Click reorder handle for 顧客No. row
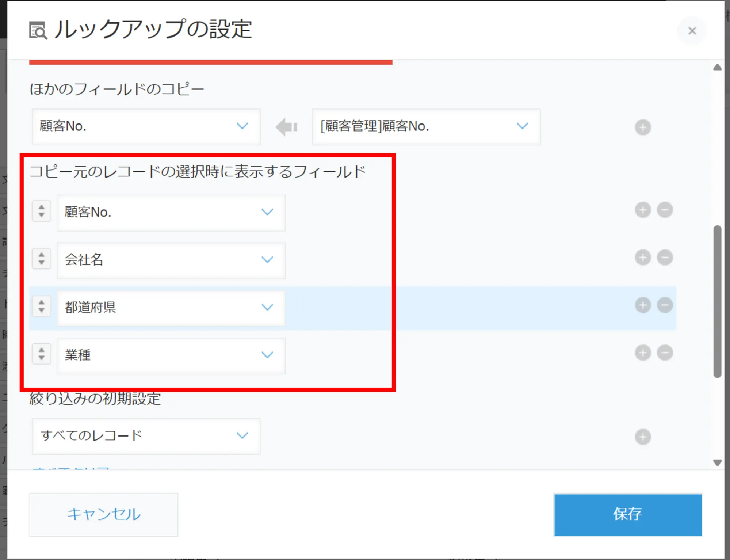The image size is (730, 560). coord(41,211)
